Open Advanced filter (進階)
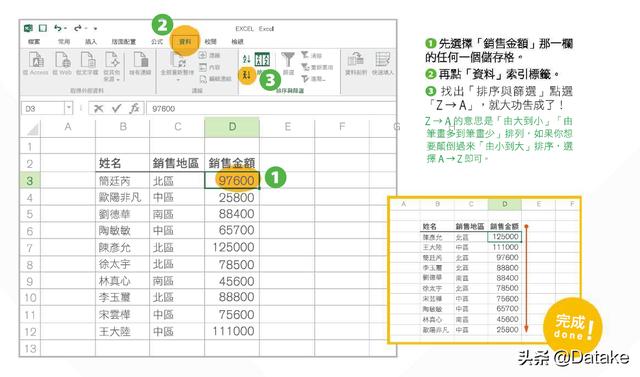 tap(313, 79)
